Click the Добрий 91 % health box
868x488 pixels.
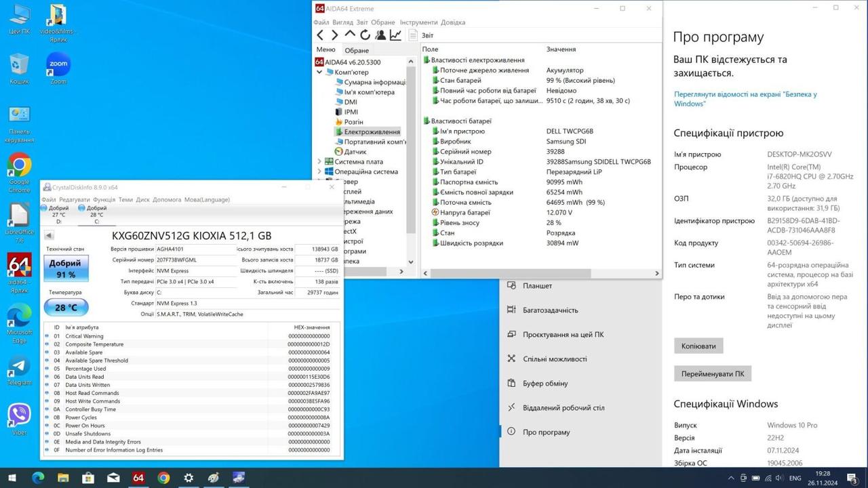66,268
